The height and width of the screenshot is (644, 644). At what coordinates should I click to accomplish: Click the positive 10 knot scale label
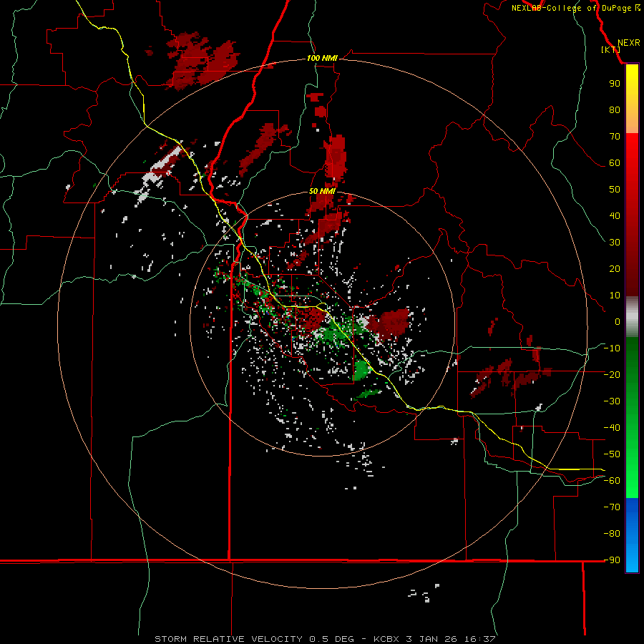pyautogui.click(x=615, y=296)
